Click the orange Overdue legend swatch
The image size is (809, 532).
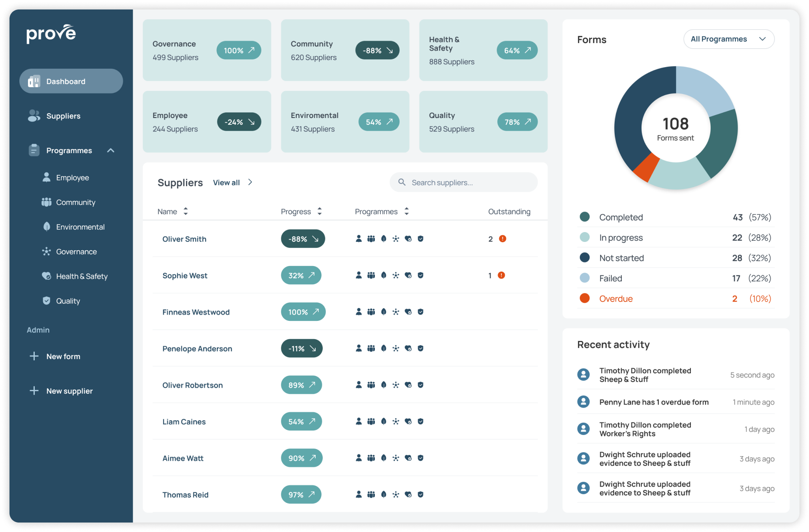click(x=585, y=298)
